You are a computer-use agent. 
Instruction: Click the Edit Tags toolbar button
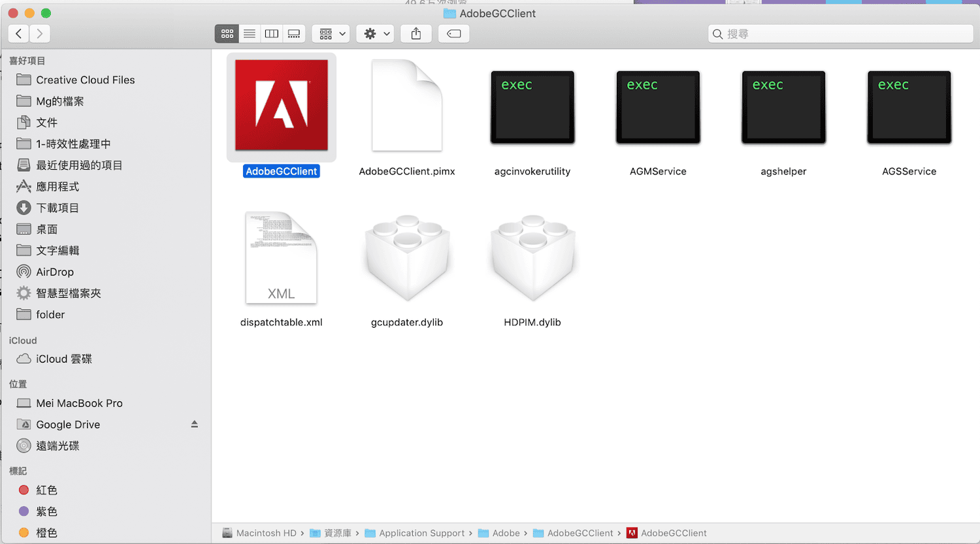(x=454, y=33)
